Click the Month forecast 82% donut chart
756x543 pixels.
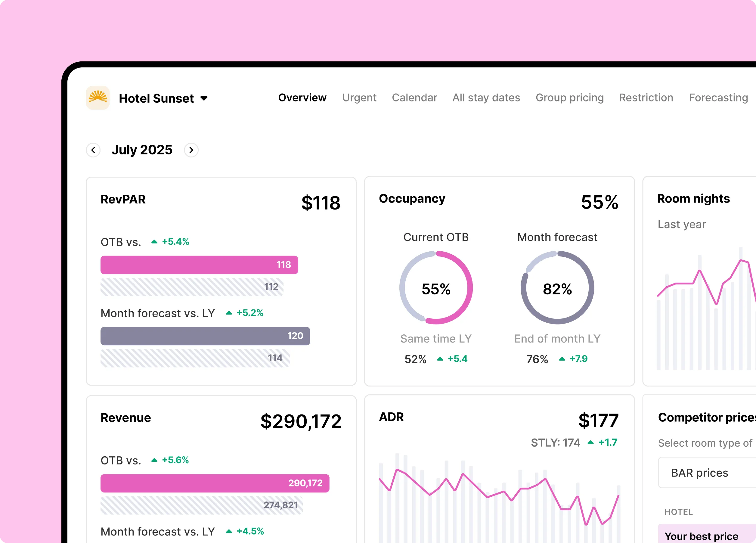coord(557,288)
